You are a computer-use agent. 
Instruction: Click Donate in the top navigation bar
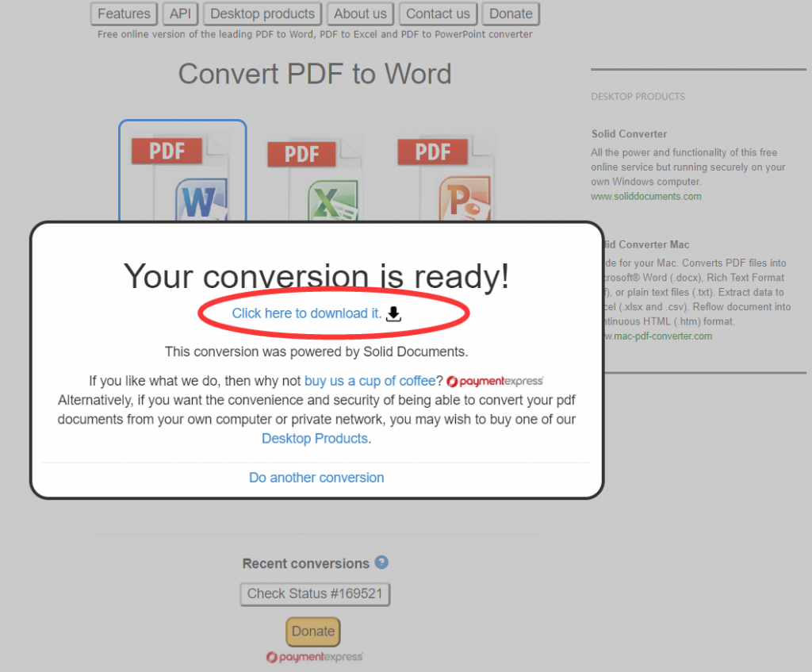(511, 13)
